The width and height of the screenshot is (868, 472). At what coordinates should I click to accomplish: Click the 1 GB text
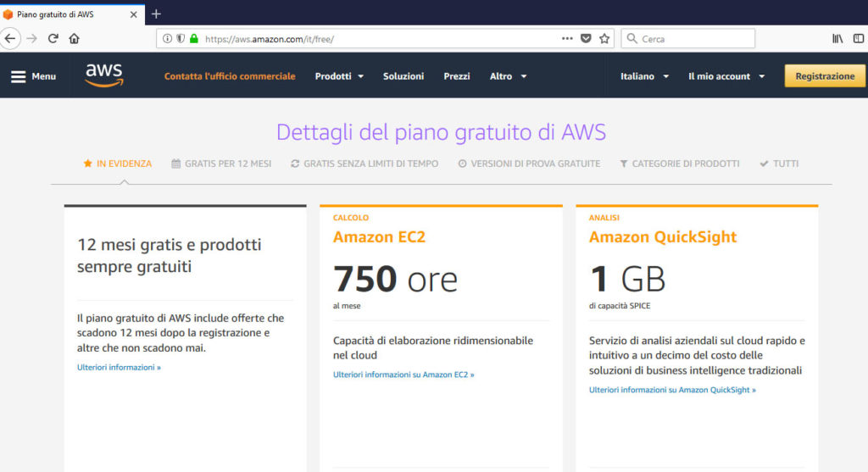pyautogui.click(x=627, y=279)
